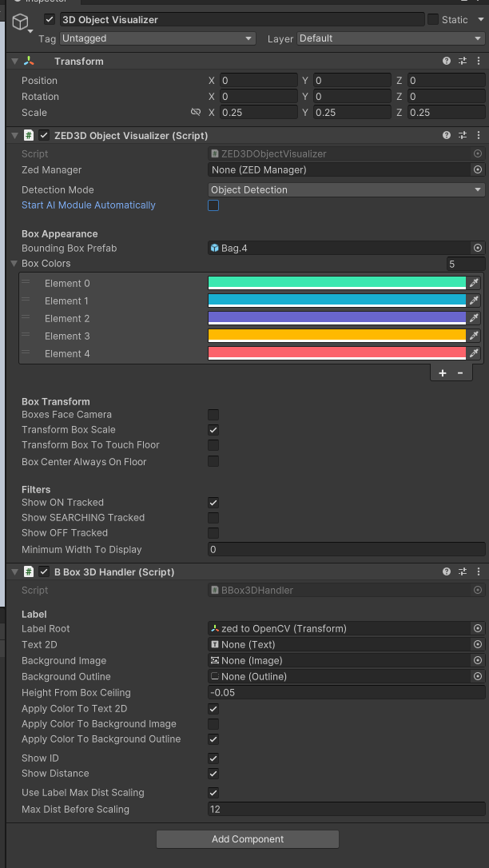Viewport: 489px width, 868px height.
Task: Open the Detection Mode dropdown
Action: click(x=346, y=189)
